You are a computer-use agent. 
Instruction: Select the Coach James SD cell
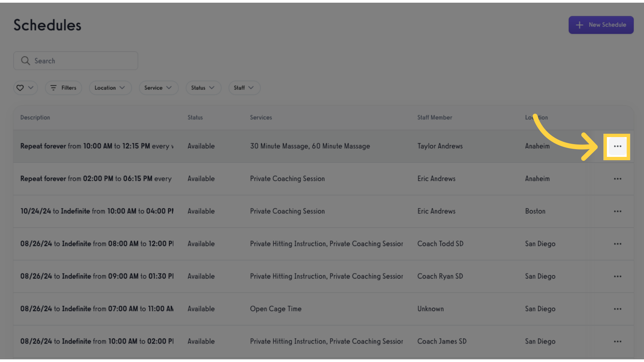tap(442, 341)
